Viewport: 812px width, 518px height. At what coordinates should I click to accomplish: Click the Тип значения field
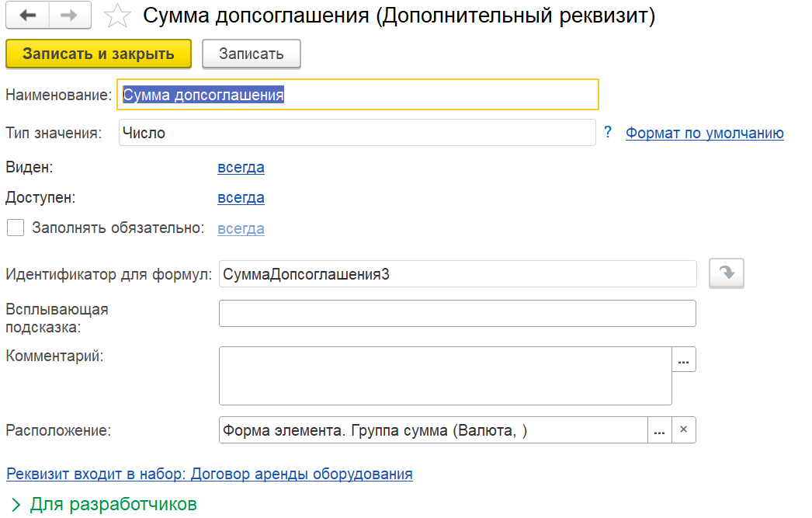pos(357,133)
